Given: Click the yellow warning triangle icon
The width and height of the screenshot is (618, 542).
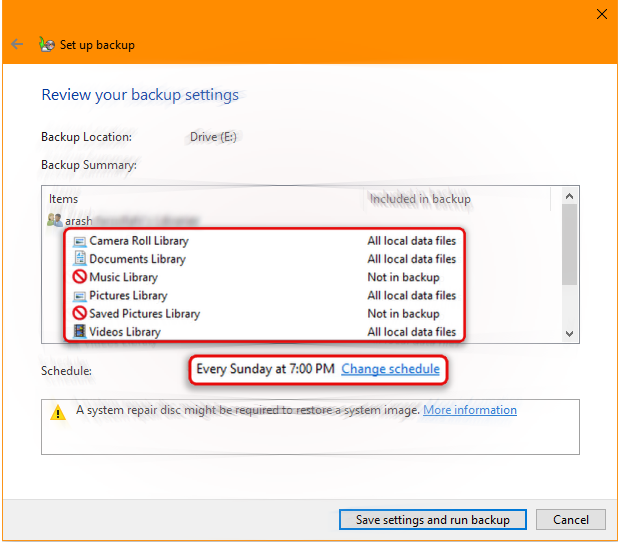Looking at the screenshot, I should (59, 411).
